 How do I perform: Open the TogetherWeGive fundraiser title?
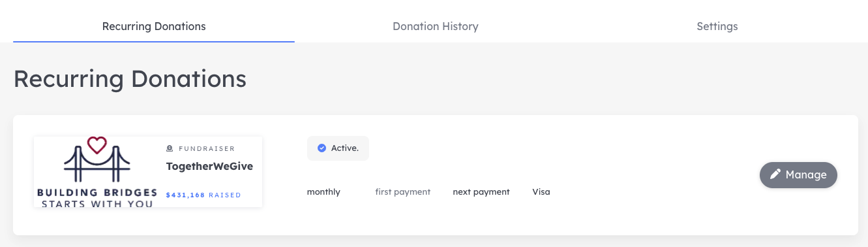click(209, 166)
